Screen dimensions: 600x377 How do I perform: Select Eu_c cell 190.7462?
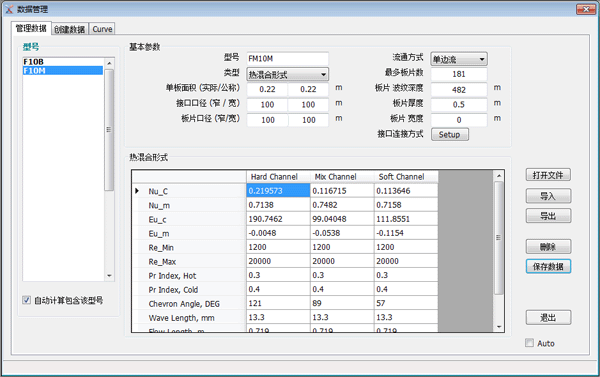click(278, 219)
